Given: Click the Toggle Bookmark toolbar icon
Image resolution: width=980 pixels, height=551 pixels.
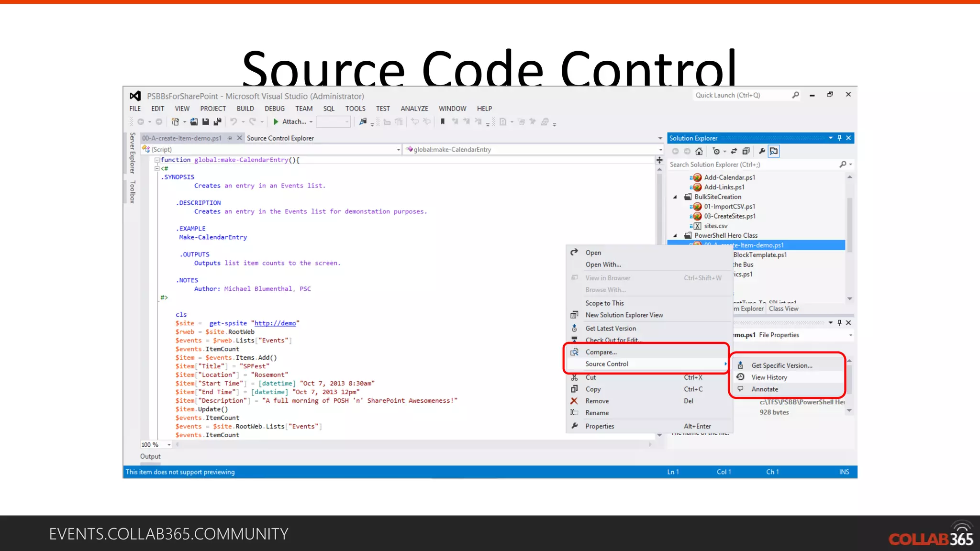Looking at the screenshot, I should tap(443, 121).
